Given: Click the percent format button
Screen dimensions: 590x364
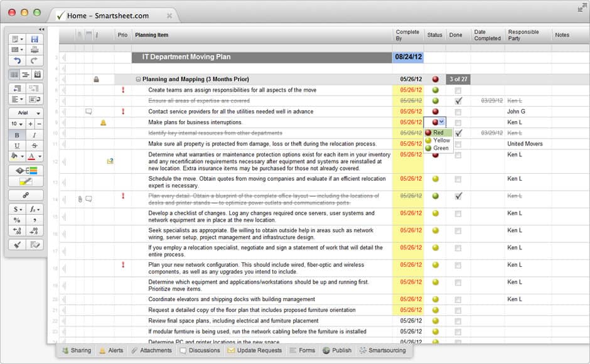Looking at the screenshot, I should (16, 220).
